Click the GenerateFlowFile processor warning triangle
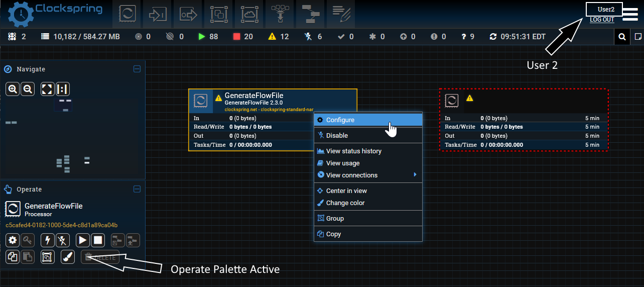This screenshot has width=644, height=287. pos(218,98)
